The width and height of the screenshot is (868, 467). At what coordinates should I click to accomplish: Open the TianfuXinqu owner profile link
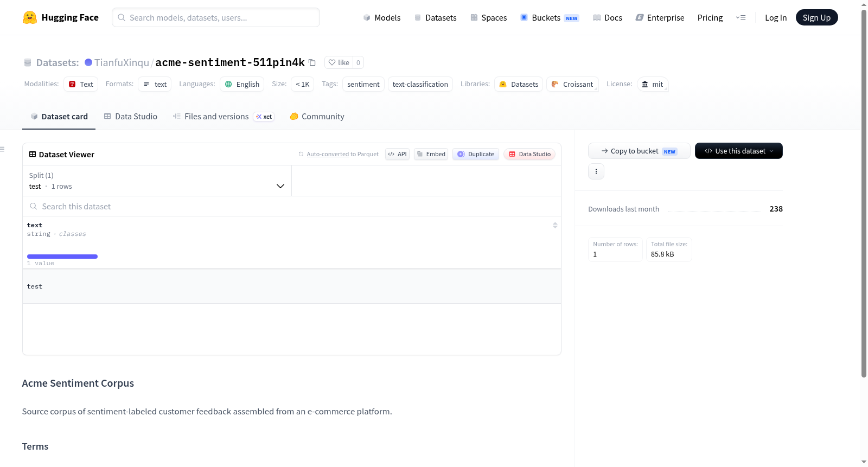pos(122,62)
